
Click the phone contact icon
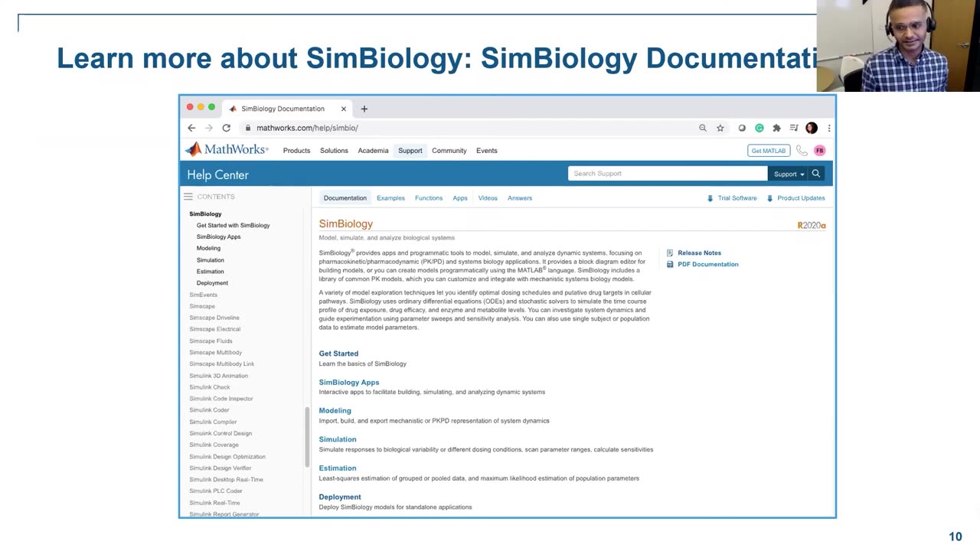[802, 151]
